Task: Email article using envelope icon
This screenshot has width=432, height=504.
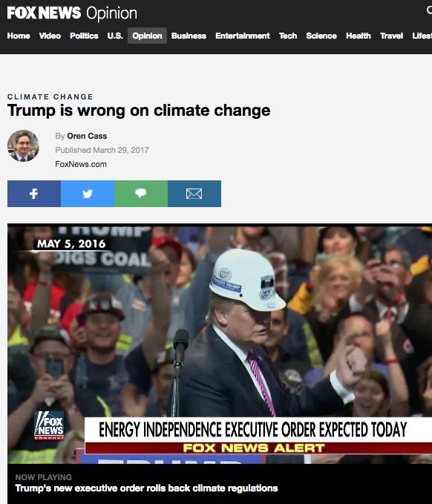Action: click(x=194, y=194)
